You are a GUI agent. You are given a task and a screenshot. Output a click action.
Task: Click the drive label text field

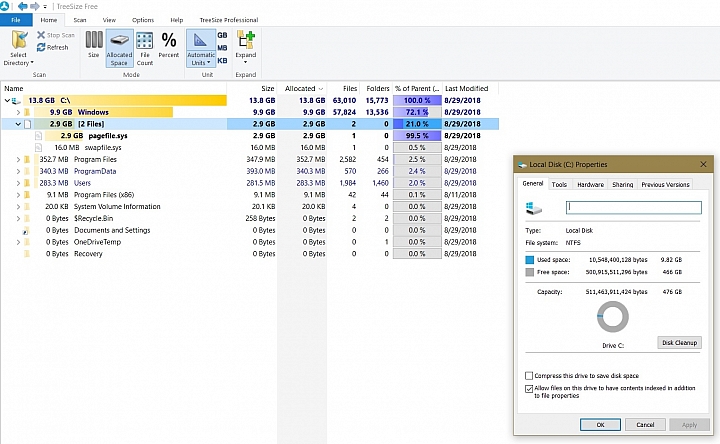pos(634,208)
